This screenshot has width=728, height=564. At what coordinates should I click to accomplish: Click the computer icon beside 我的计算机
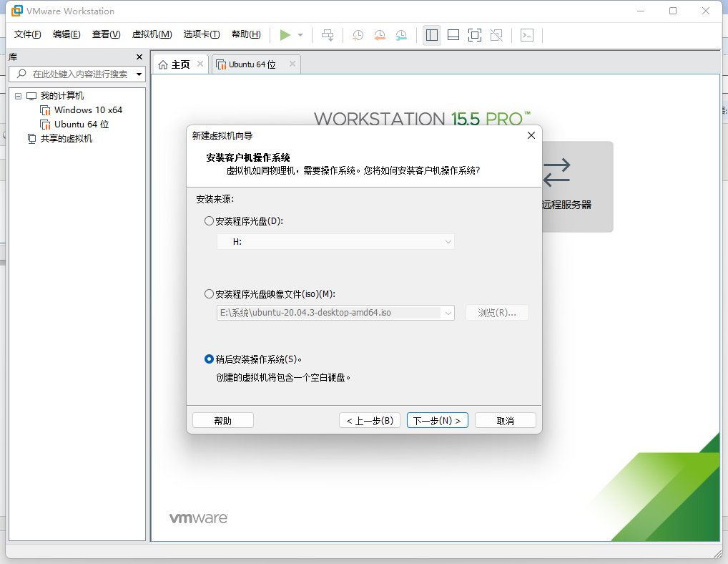(x=31, y=96)
